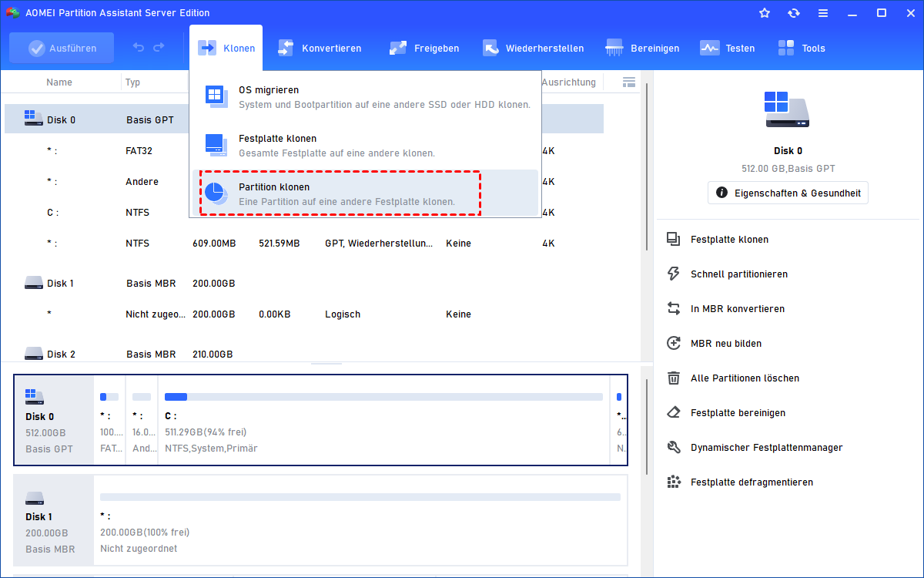Click the eraser icon for Festplatte bereinigen
Screen dimensions: 924x578
[674, 412]
